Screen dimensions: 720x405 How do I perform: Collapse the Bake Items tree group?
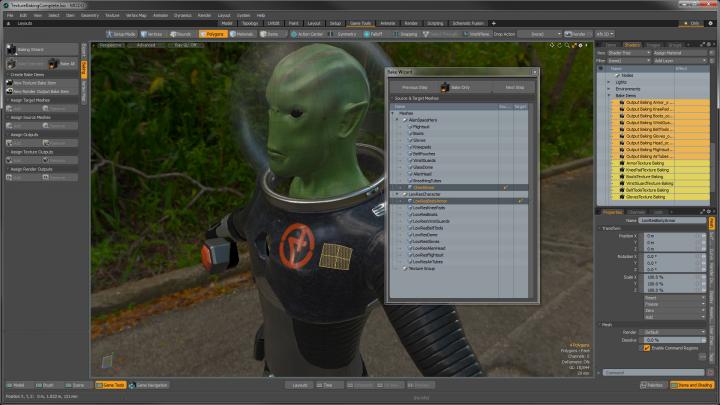(x=608, y=95)
